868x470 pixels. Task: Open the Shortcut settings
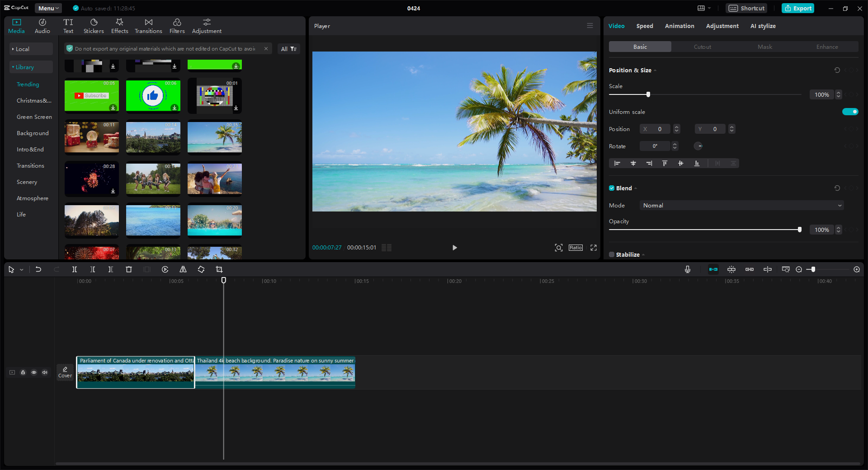click(746, 8)
